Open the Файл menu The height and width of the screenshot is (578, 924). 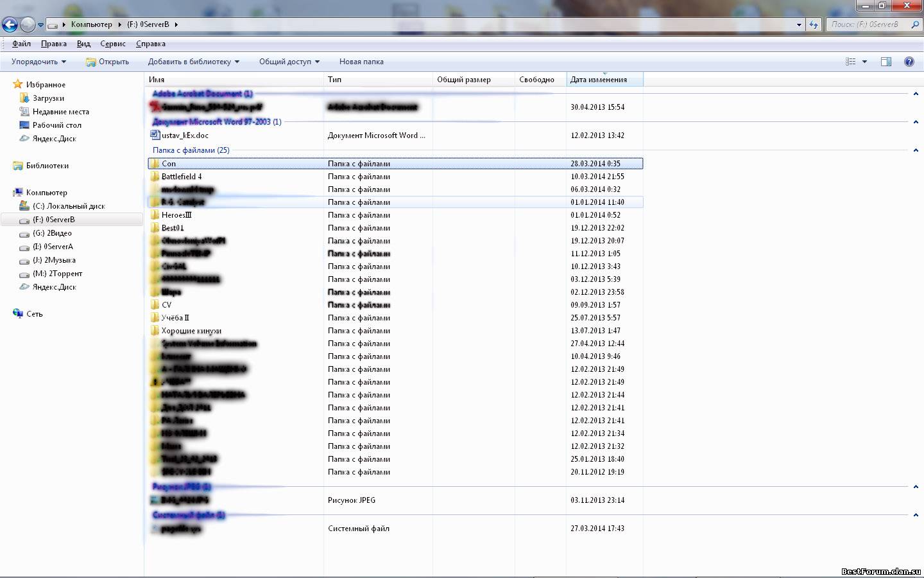click(21, 44)
